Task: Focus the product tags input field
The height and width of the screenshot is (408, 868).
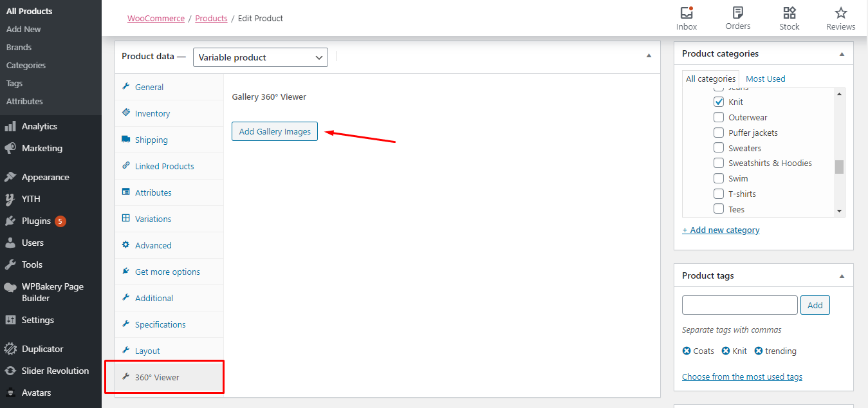Action: pos(740,305)
